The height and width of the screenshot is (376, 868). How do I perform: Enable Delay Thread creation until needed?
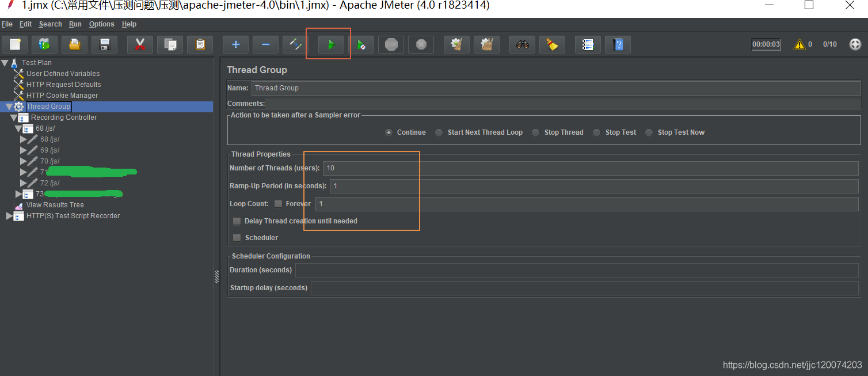237,221
